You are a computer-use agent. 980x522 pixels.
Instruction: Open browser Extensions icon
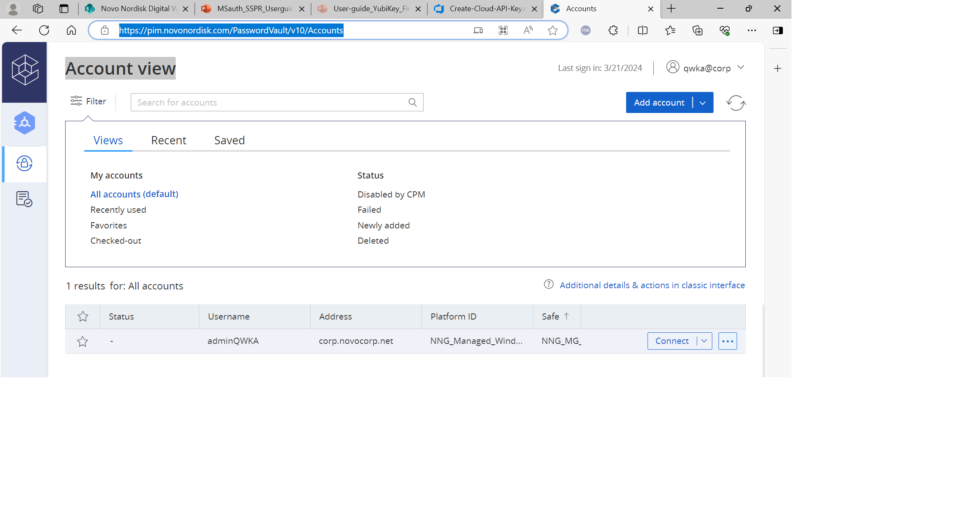coord(613,30)
